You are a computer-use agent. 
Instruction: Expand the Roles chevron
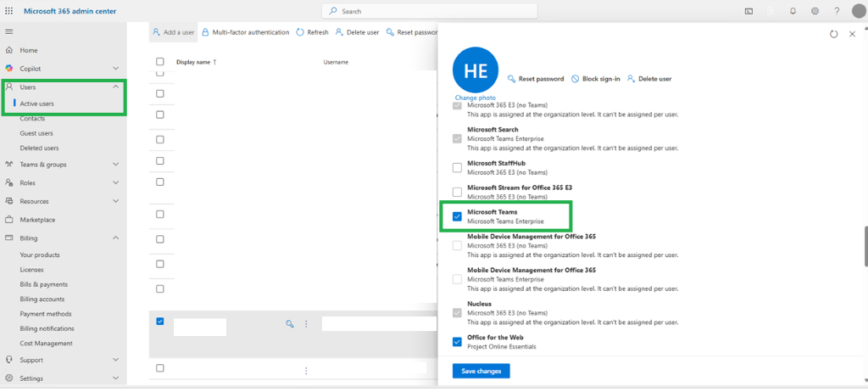click(115, 182)
